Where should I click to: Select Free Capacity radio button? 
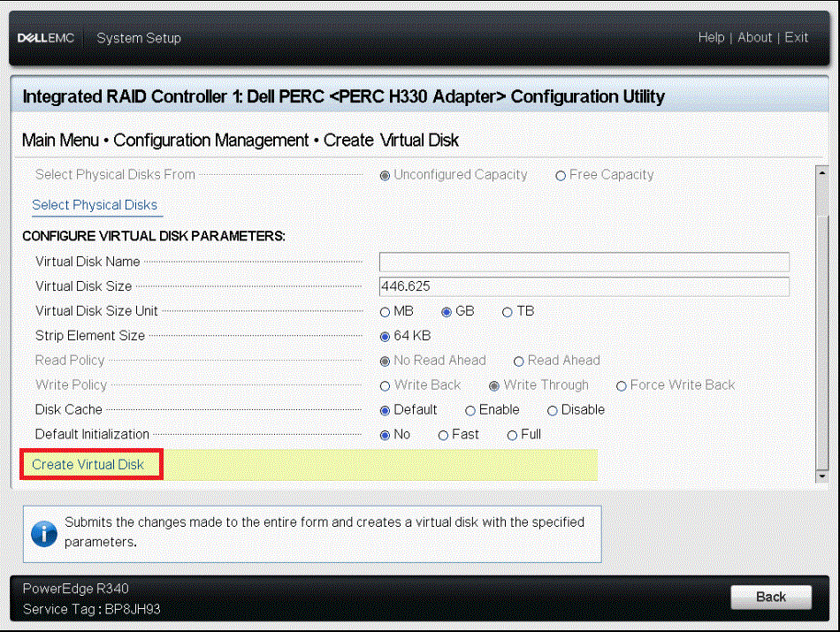click(x=561, y=176)
